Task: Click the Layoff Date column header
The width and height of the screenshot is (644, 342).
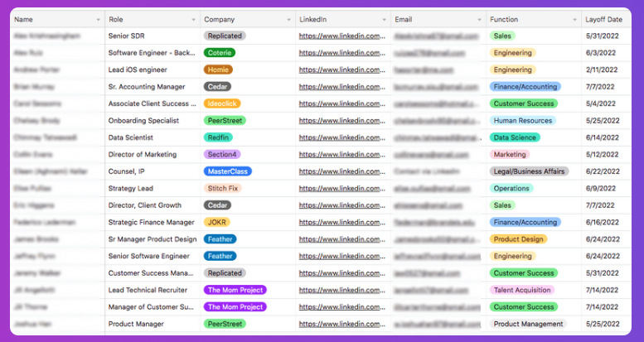Action: [x=606, y=19]
